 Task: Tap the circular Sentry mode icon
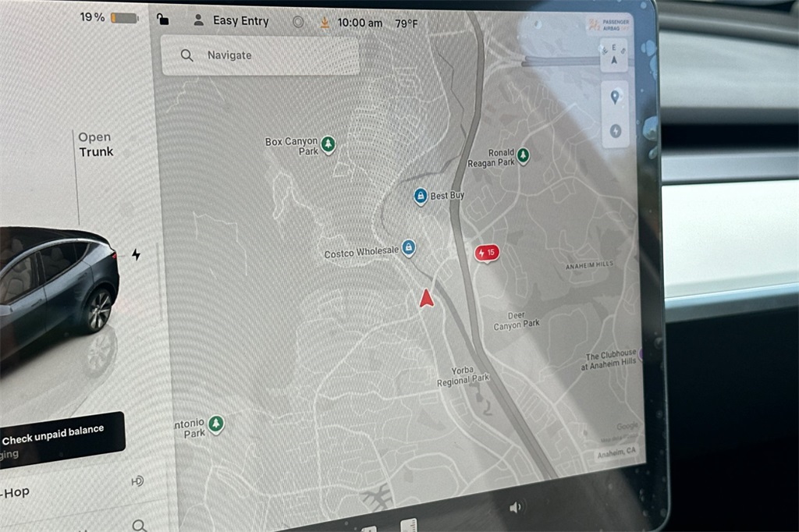coord(298,22)
